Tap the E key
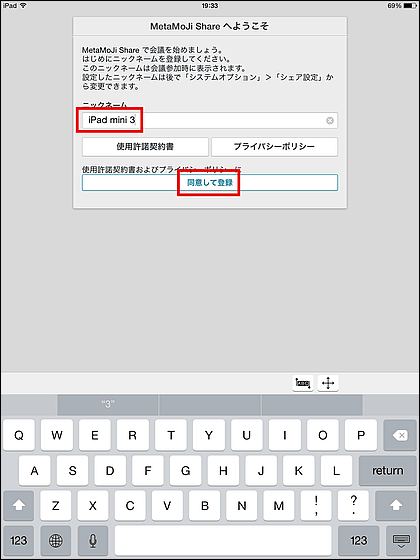Viewport: 420px width, 560px height. point(95,435)
